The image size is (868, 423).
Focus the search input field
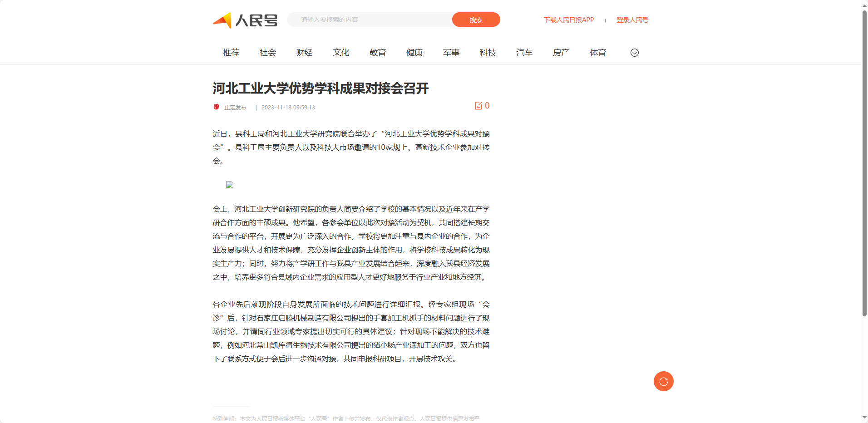click(370, 20)
